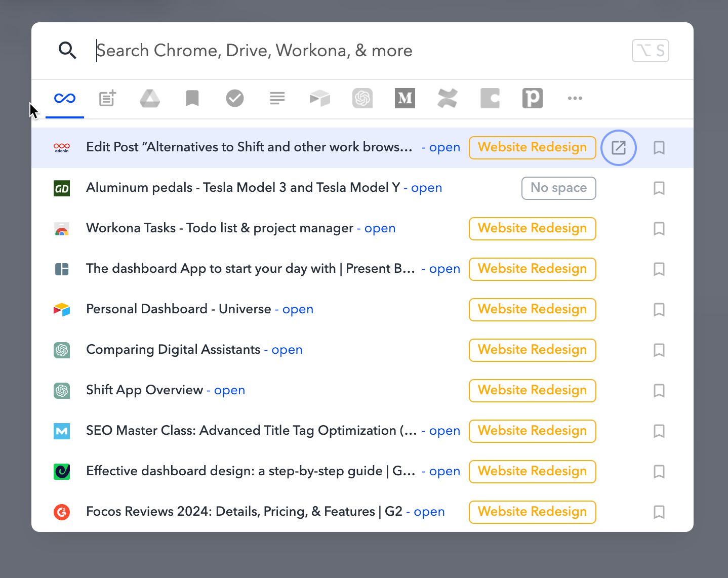Click the G2 favicon on Focos Reviews row

click(62, 512)
